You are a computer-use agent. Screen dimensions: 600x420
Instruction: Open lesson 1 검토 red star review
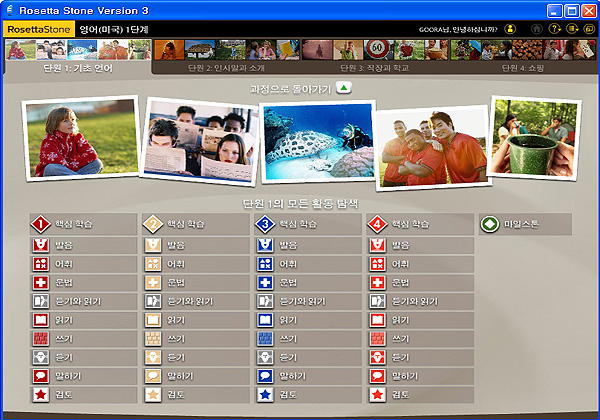(x=83, y=395)
